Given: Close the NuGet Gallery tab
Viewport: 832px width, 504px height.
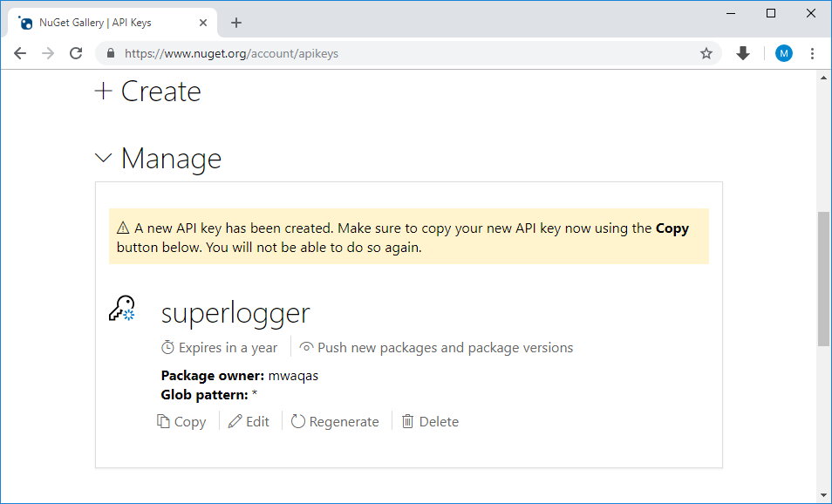Looking at the screenshot, I should click(x=202, y=23).
